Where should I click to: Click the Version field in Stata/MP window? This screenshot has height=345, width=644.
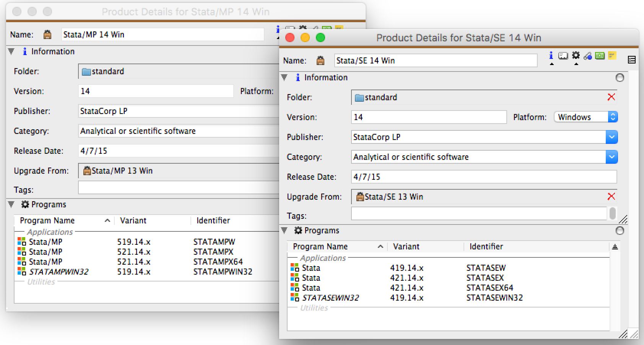(x=156, y=91)
